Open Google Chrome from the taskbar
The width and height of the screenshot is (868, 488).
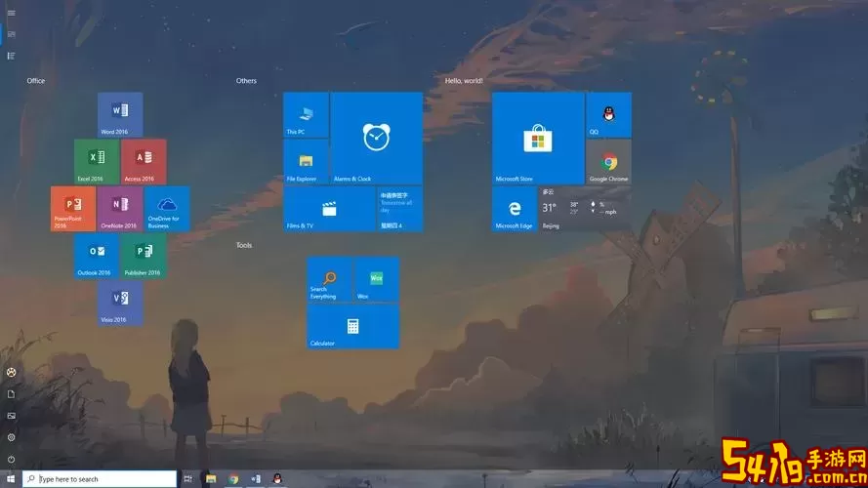233,478
